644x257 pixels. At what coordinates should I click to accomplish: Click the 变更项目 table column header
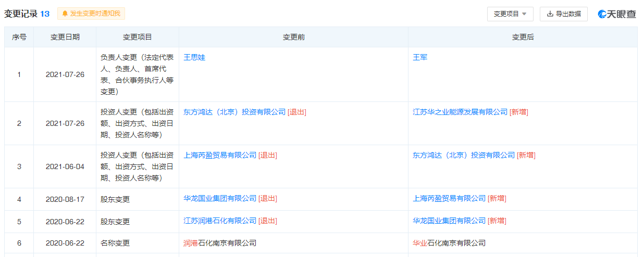138,37
